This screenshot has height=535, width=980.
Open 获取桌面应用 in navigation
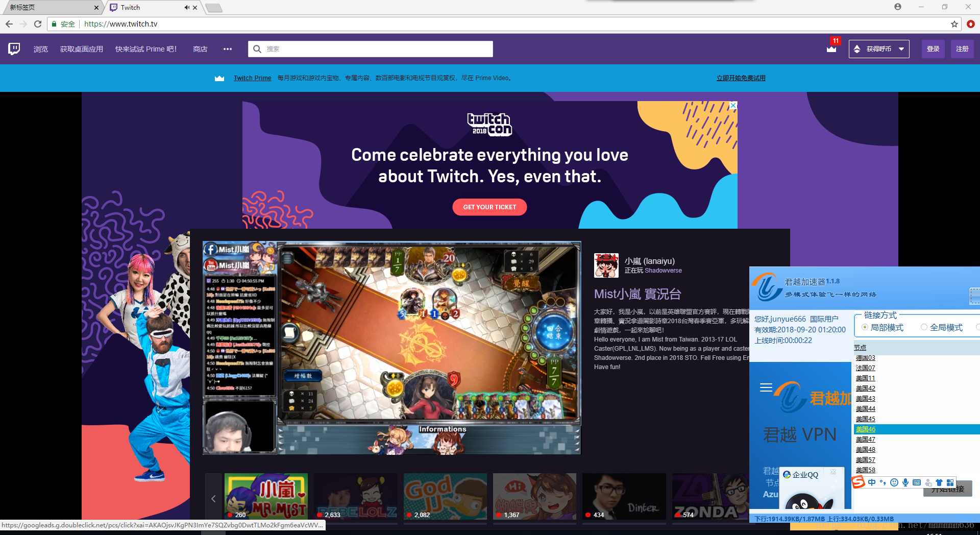tap(82, 49)
